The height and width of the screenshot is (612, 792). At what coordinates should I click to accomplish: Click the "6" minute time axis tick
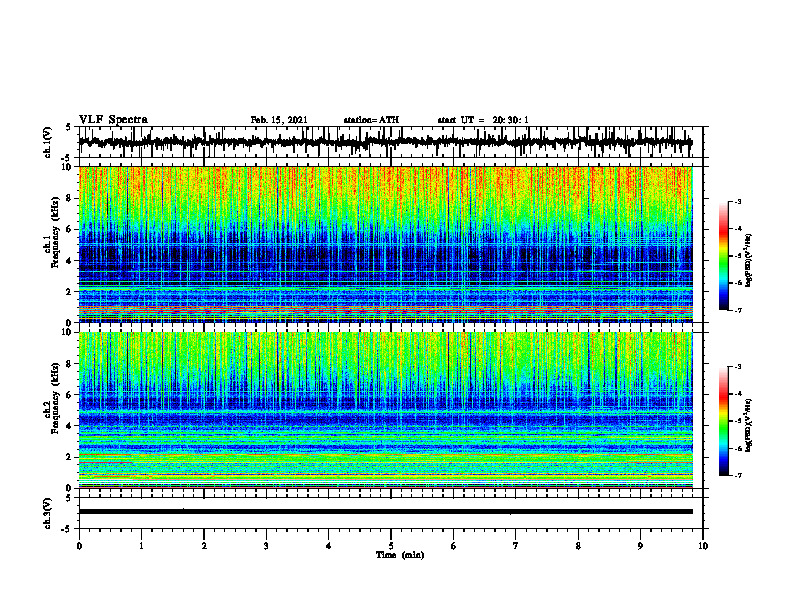(453, 546)
